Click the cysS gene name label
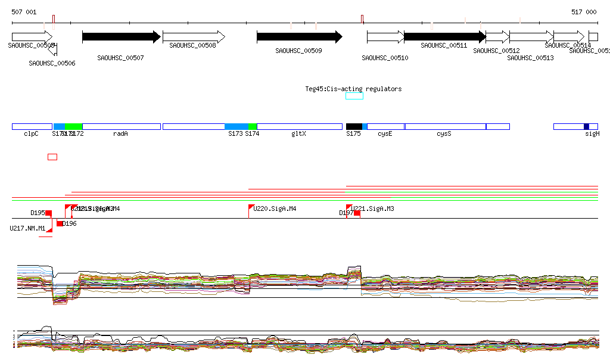This screenshot has height=364, width=610. (444, 134)
